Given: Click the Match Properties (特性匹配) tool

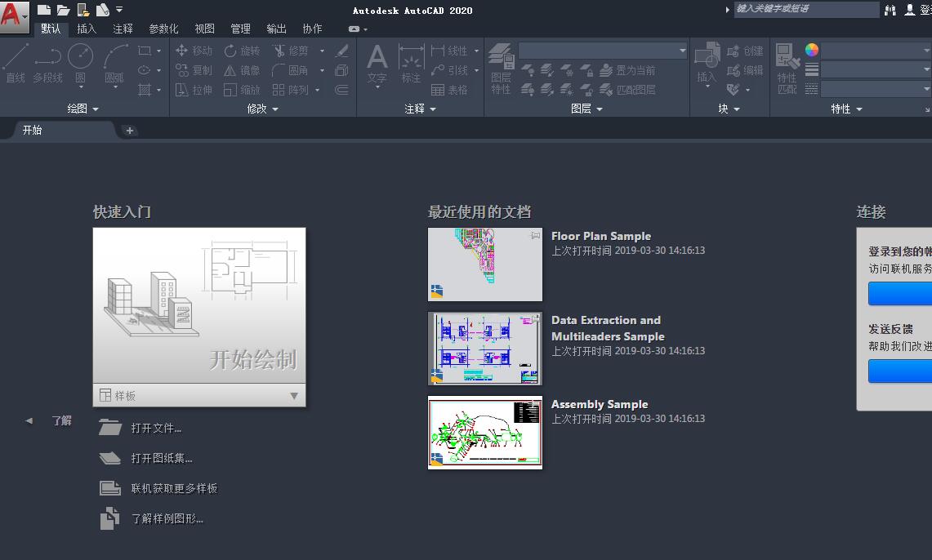Looking at the screenshot, I should coord(787,69).
